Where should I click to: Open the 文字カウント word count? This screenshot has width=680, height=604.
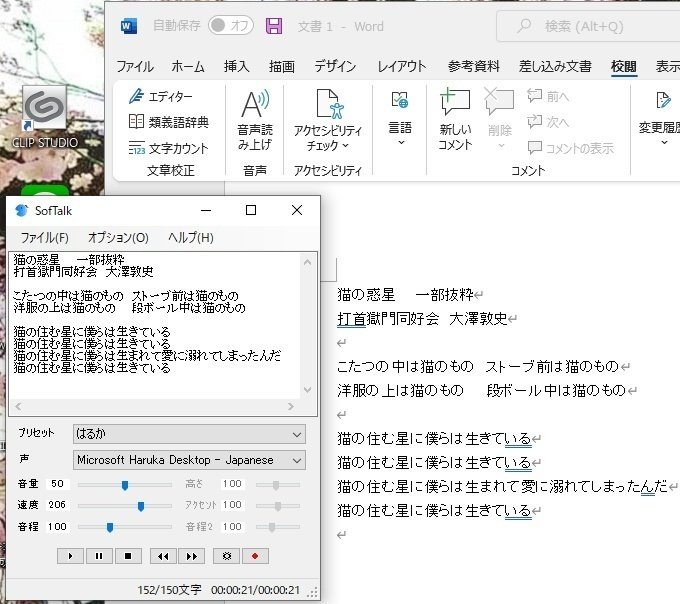point(168,148)
